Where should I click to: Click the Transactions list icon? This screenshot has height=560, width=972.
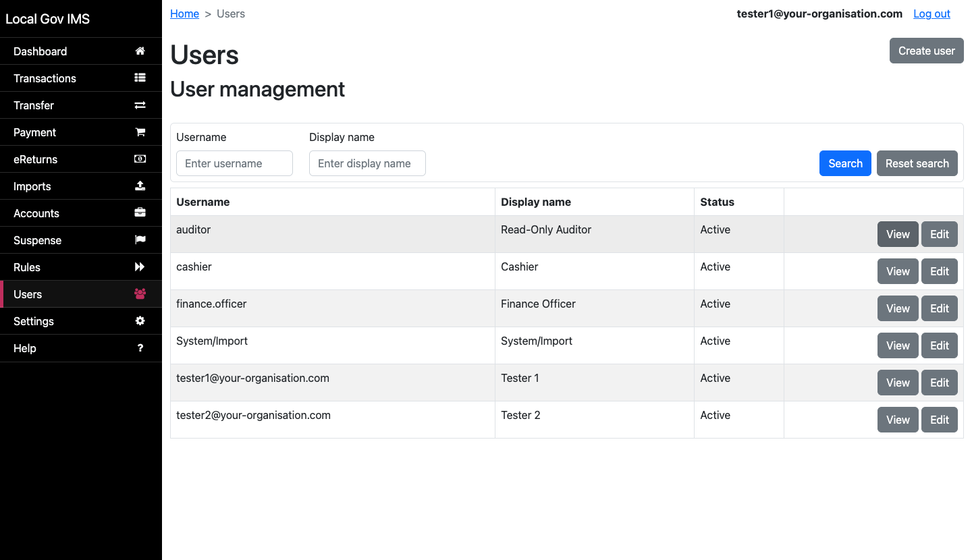[140, 78]
